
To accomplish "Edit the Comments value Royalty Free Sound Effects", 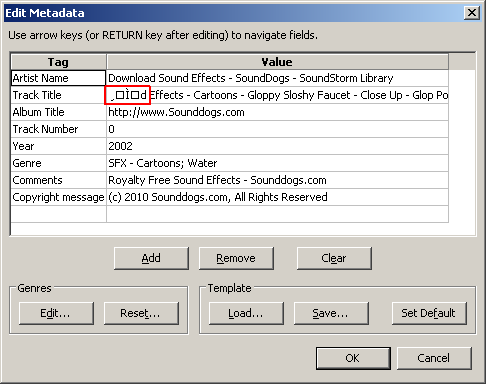I will click(277, 180).
